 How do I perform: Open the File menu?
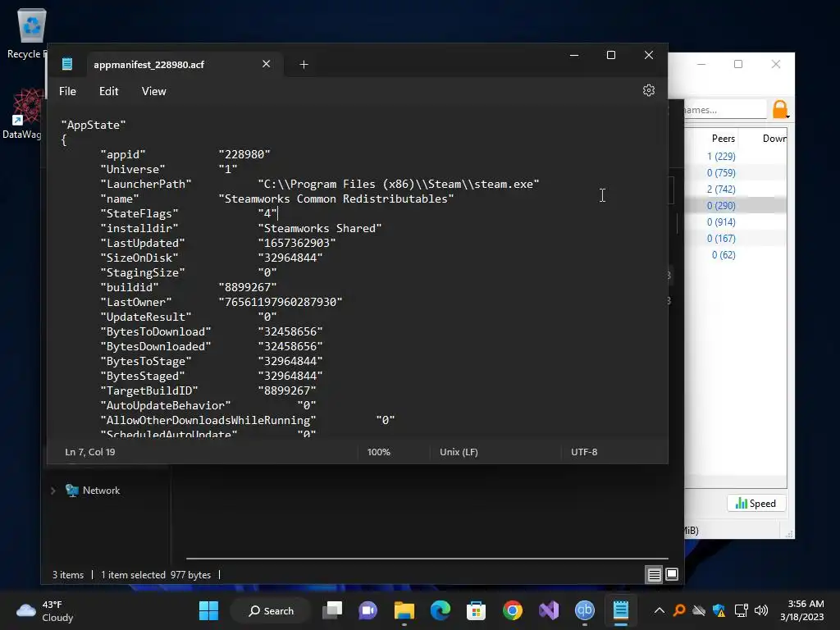tap(67, 91)
